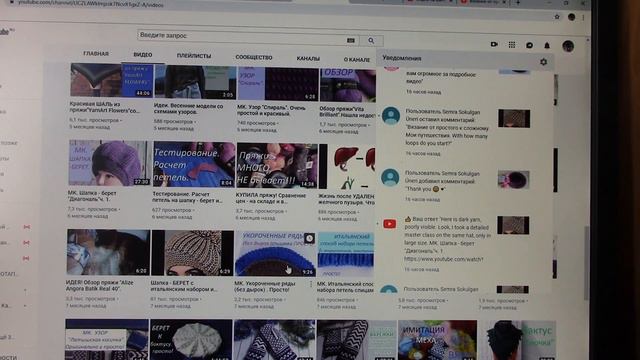The image size is (640, 360).
Task: Click 'ИМИТАЦИЯ МЕХА' video thumbnail
Action: 437,340
